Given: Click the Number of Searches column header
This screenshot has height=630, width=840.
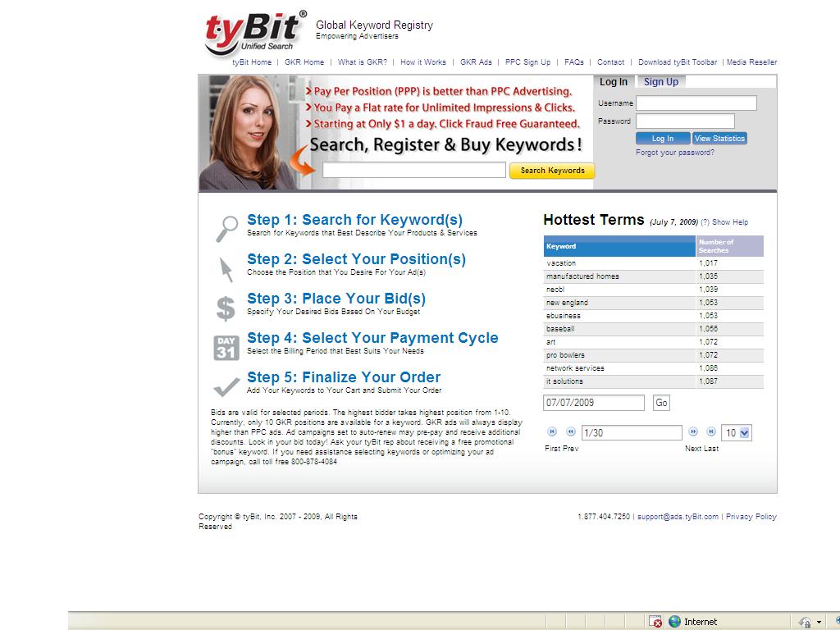Looking at the screenshot, I should tap(729, 246).
